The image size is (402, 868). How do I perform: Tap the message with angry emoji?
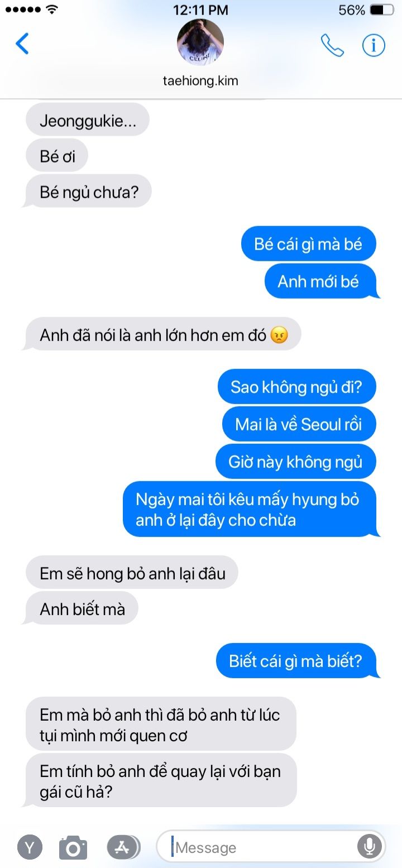162,334
